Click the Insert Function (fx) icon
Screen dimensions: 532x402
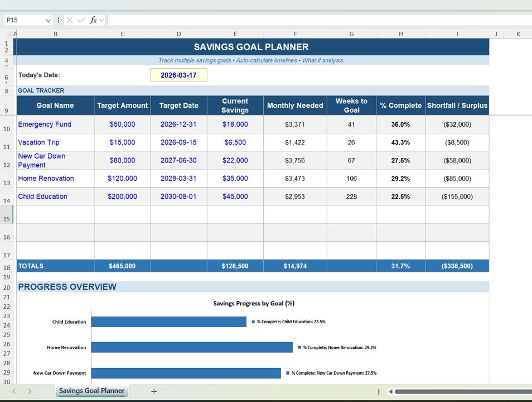pyautogui.click(x=93, y=20)
